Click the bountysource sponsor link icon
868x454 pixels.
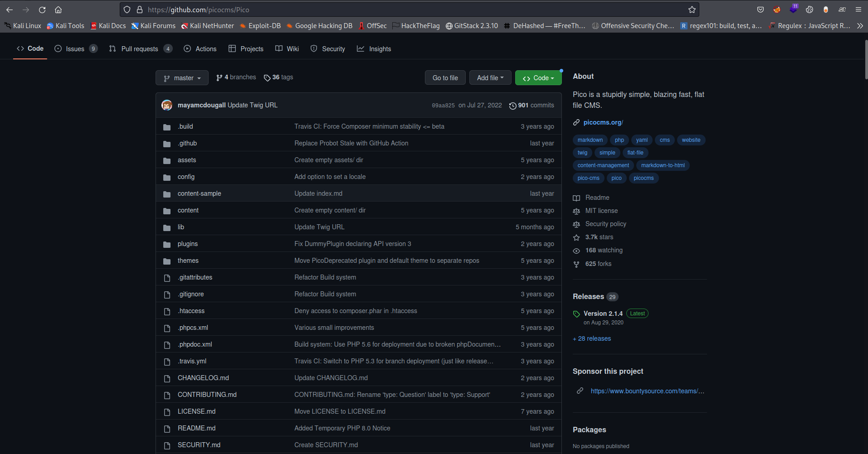tap(580, 391)
